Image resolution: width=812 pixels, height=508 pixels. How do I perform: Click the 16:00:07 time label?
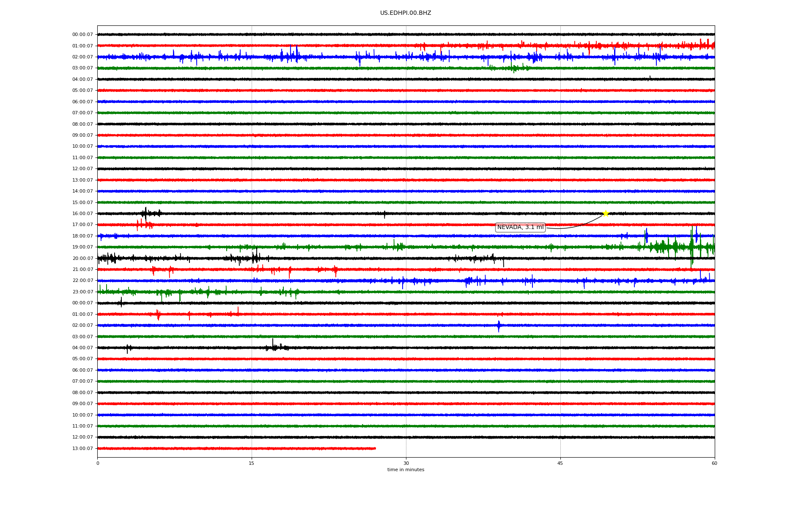point(82,214)
